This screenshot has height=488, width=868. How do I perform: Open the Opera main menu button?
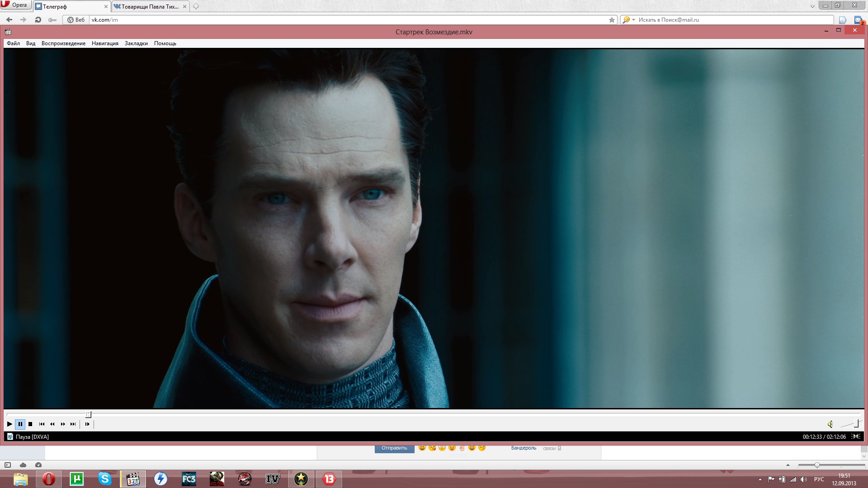pyautogui.click(x=15, y=5)
